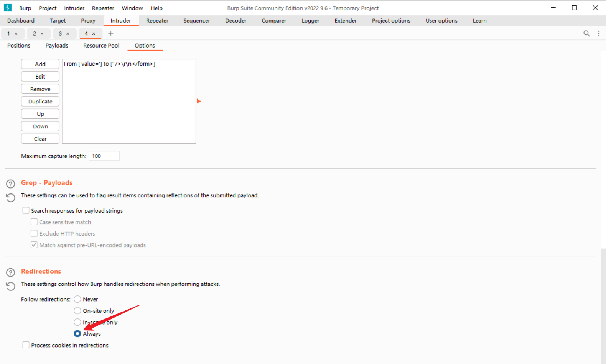
Task: Choose On-site only redirections
Action: 77,311
